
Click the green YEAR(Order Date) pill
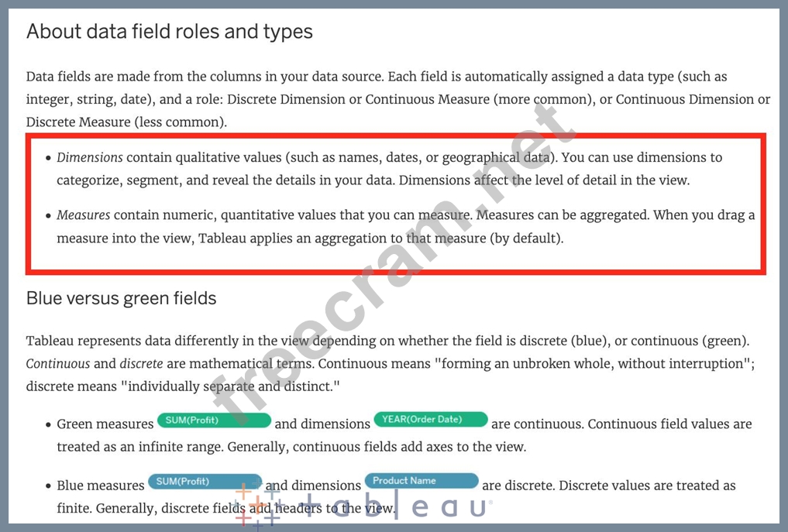coord(431,420)
